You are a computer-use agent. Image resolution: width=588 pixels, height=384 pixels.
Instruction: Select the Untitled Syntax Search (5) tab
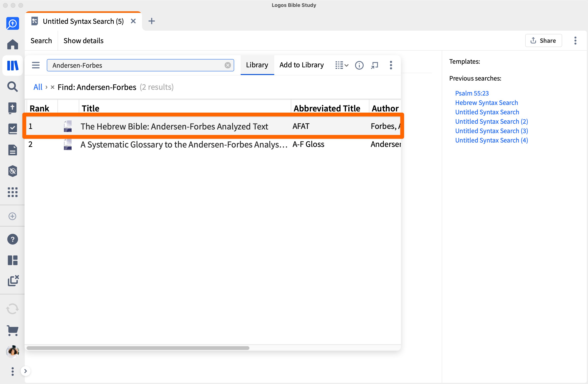pyautogui.click(x=83, y=21)
